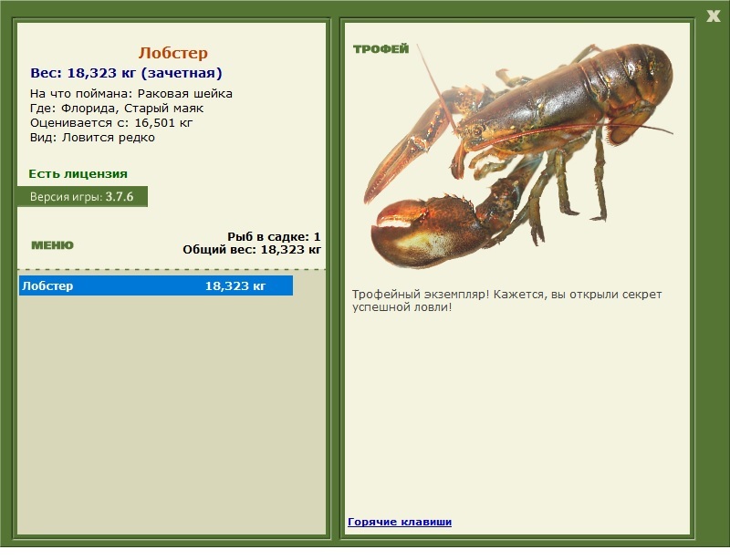
Task: Click 'Где: Флорида, Старый маяк' line
Action: 117,109
